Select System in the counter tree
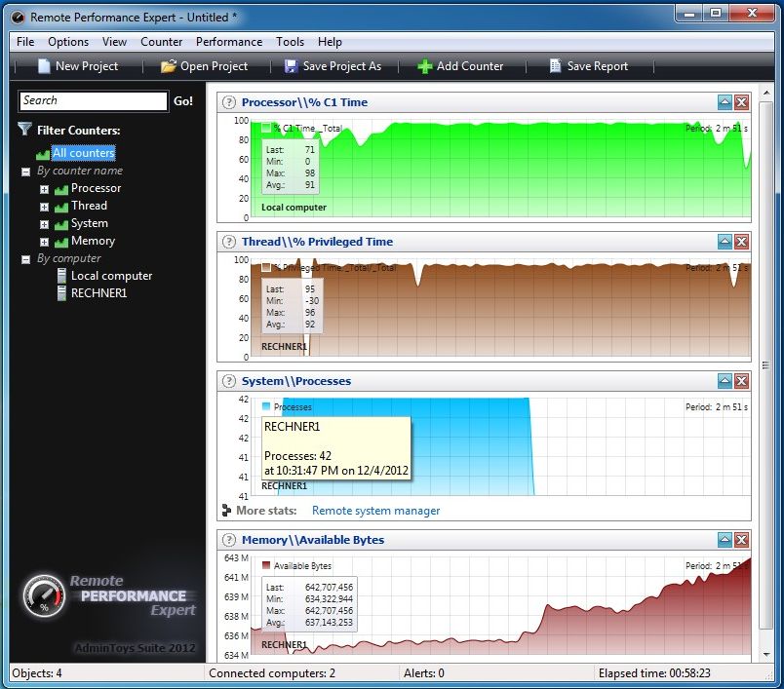Image resolution: width=784 pixels, height=689 pixels. click(x=90, y=223)
